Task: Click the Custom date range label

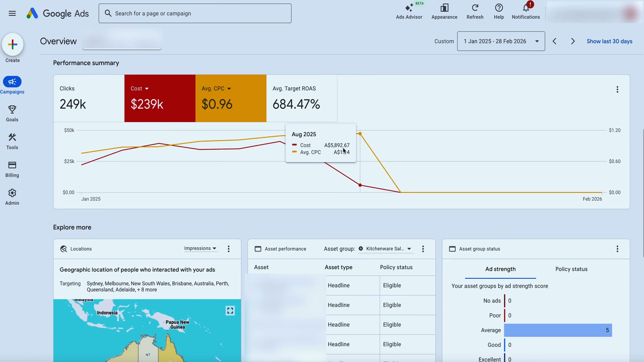Action: tap(444, 41)
